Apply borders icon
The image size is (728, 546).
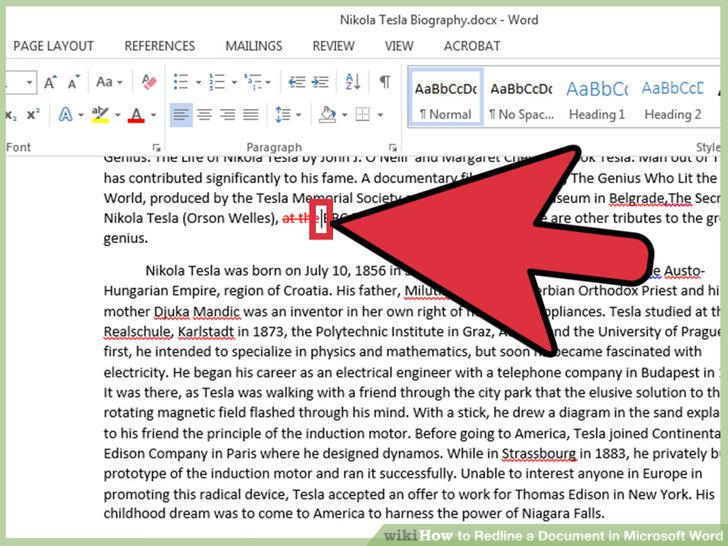(363, 115)
